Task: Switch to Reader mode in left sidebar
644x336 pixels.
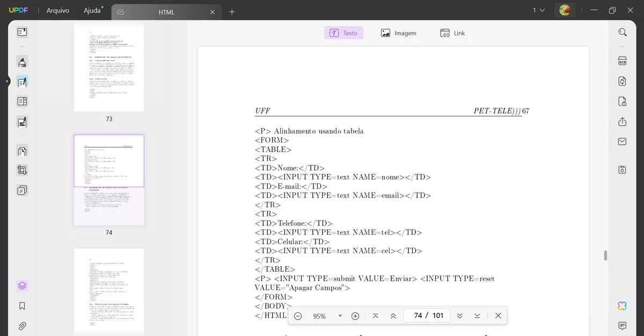Action: (21, 32)
